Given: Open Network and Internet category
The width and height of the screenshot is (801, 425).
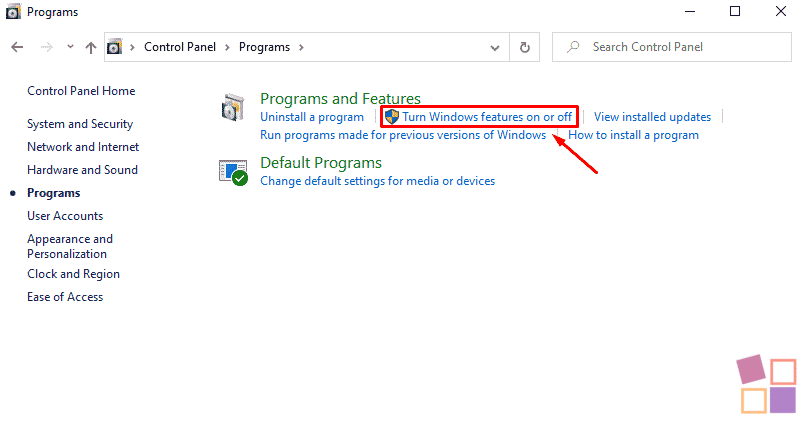Looking at the screenshot, I should tap(83, 147).
